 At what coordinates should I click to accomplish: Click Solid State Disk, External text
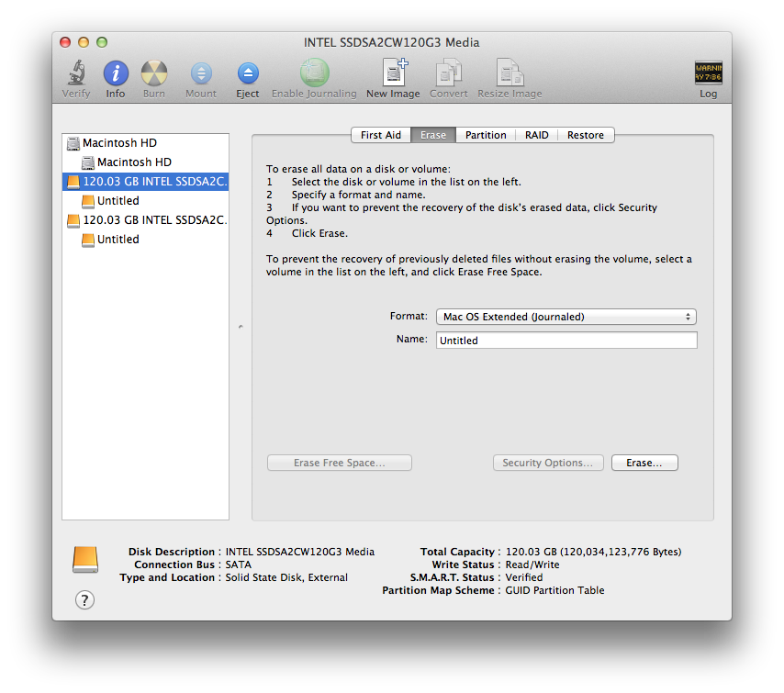point(286,577)
